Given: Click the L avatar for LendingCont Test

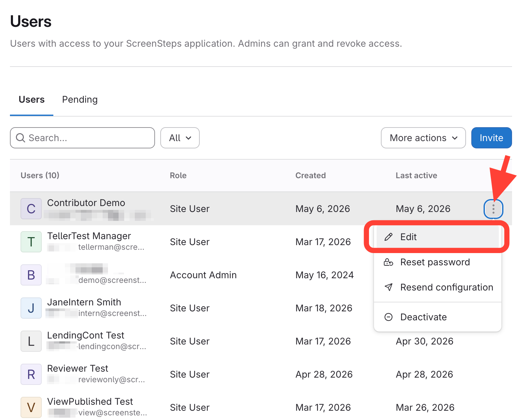Looking at the screenshot, I should pyautogui.click(x=31, y=341).
